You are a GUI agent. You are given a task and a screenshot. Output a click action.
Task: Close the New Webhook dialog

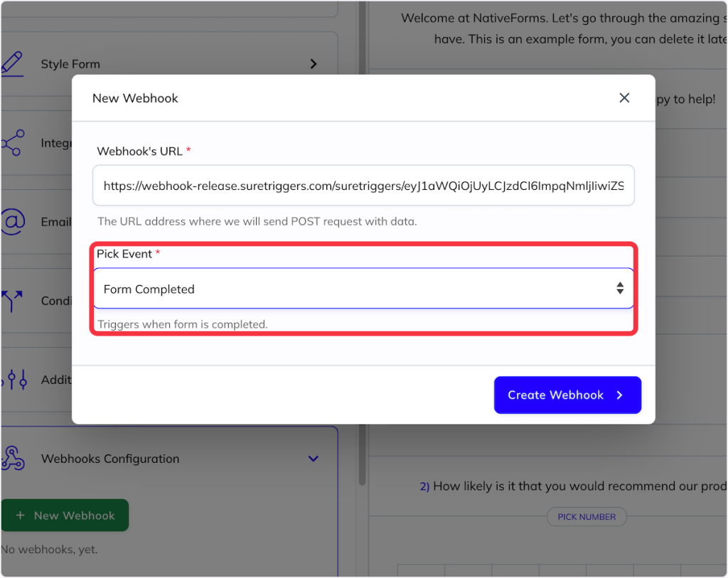pos(624,98)
